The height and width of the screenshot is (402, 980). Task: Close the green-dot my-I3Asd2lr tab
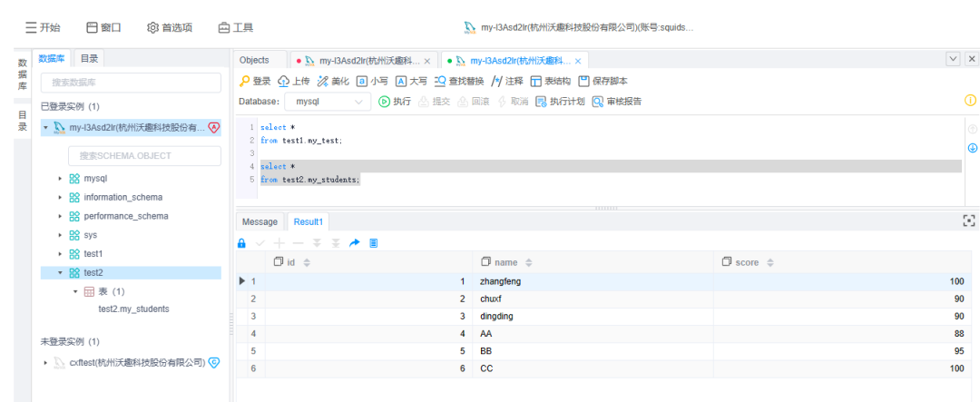[x=578, y=62]
